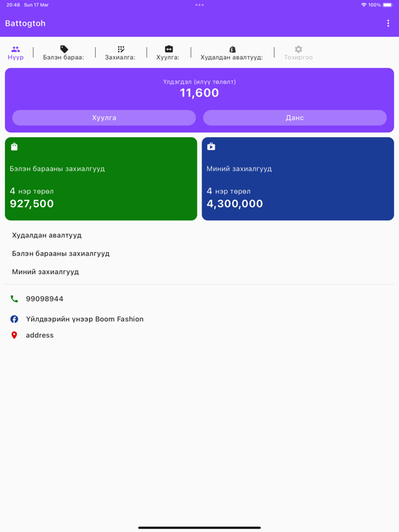Image resolution: width=399 pixels, height=532 pixels.
Task: Tap the Facebook logo icon
Action: pos(15,319)
